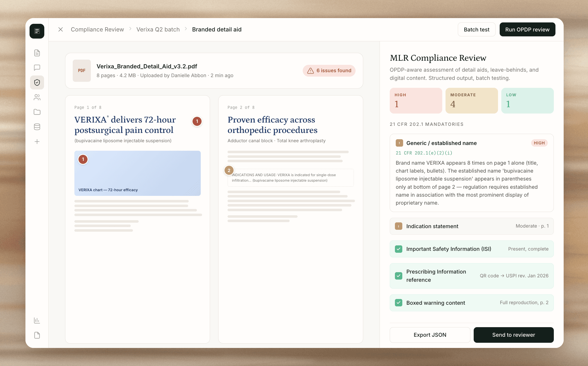This screenshot has height=366, width=588.
Task: Click the Prescribing Information reference checkmark
Action: pos(398,276)
